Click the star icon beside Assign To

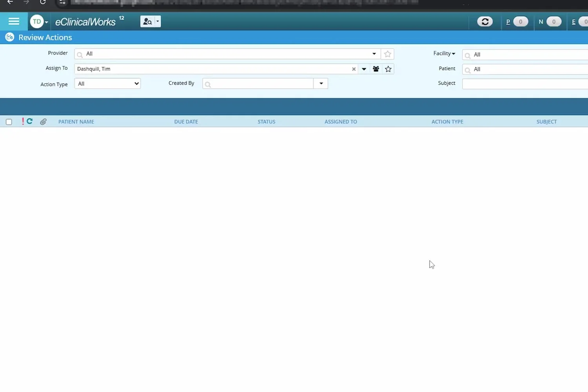[x=388, y=69]
